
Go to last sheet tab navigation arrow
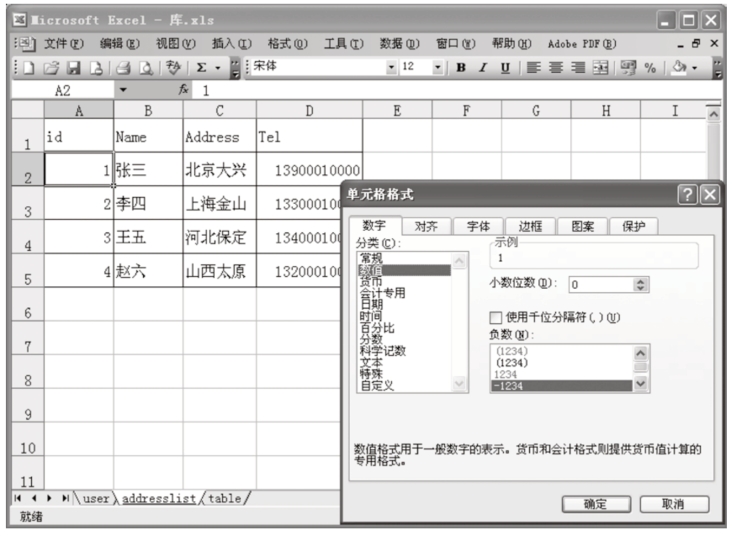[66, 498]
